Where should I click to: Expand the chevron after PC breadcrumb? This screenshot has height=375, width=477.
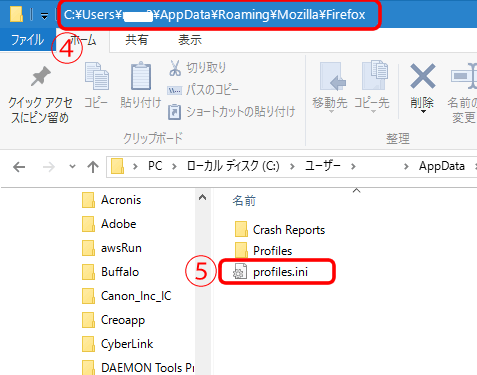click(174, 166)
